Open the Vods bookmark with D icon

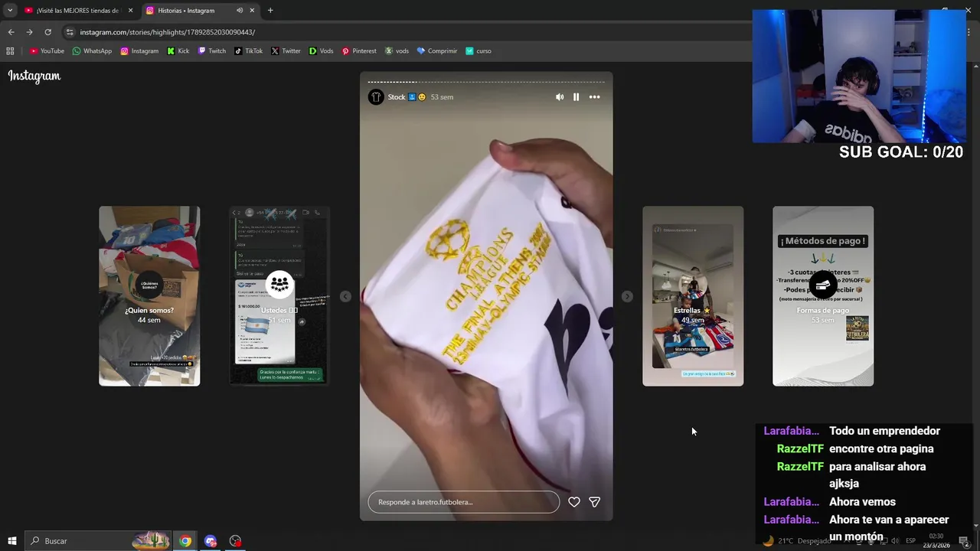click(321, 51)
